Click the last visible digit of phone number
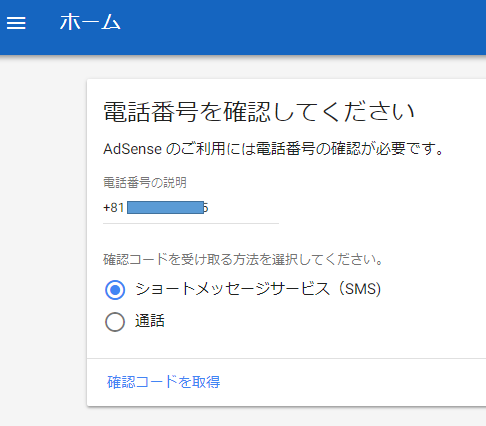Screen dimensions: 486x426 pyautogui.click(x=206, y=208)
